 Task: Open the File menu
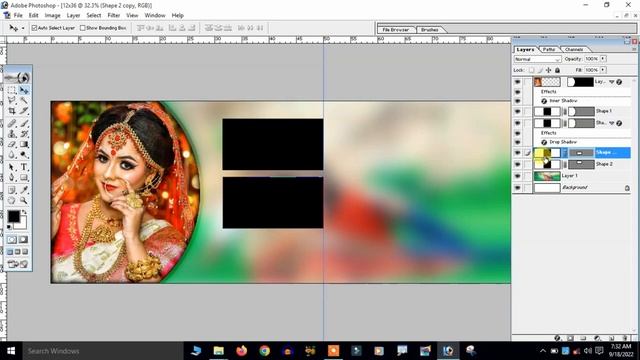point(18,15)
